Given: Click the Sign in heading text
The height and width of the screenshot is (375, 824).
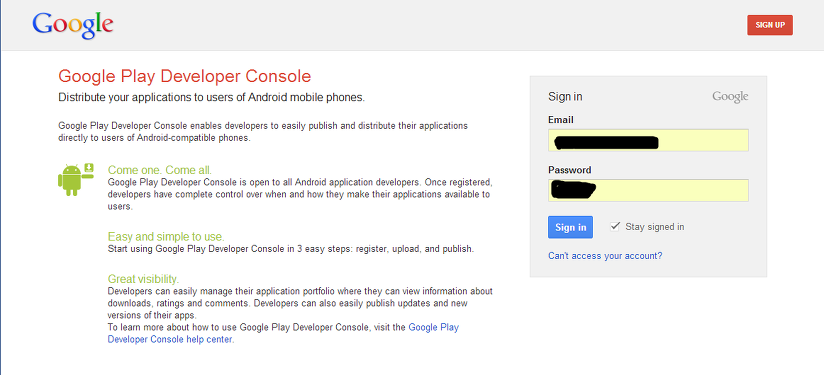Looking at the screenshot, I should 565,97.
